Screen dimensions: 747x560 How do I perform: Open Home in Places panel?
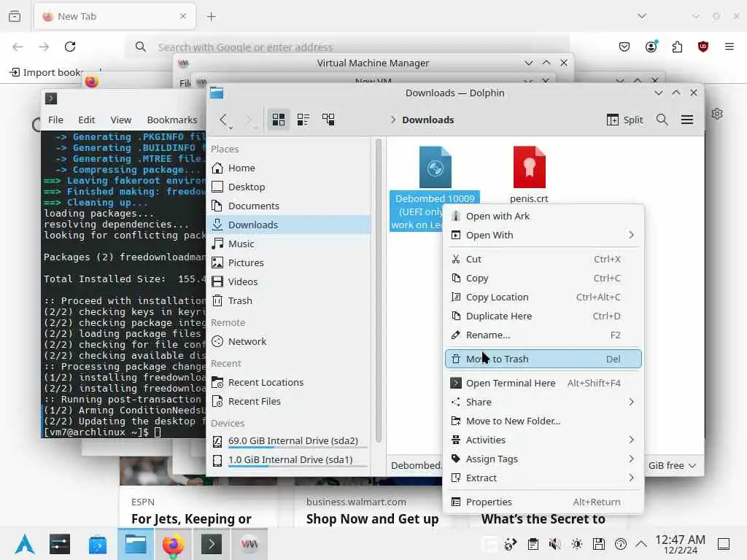point(289,168)
